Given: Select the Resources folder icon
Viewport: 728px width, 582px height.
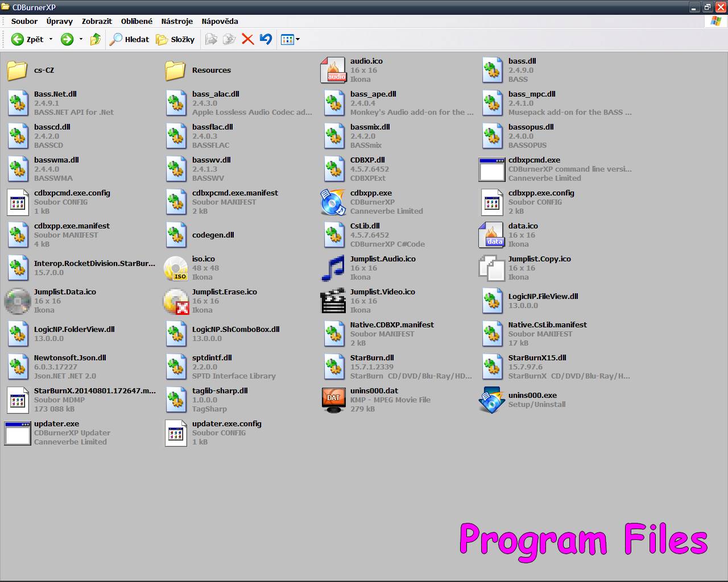Looking at the screenshot, I should (175, 70).
